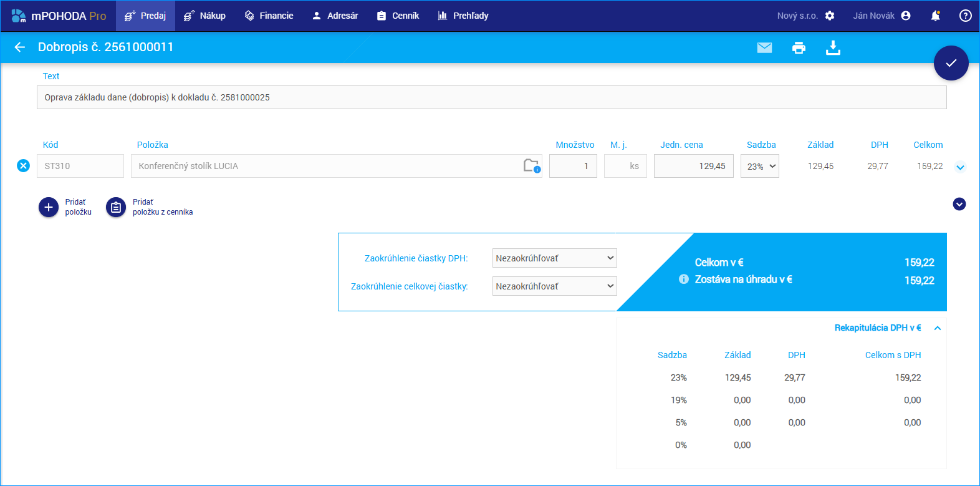The width and height of the screenshot is (980, 486).
Task: Open the Cenník menu
Action: coord(398,16)
